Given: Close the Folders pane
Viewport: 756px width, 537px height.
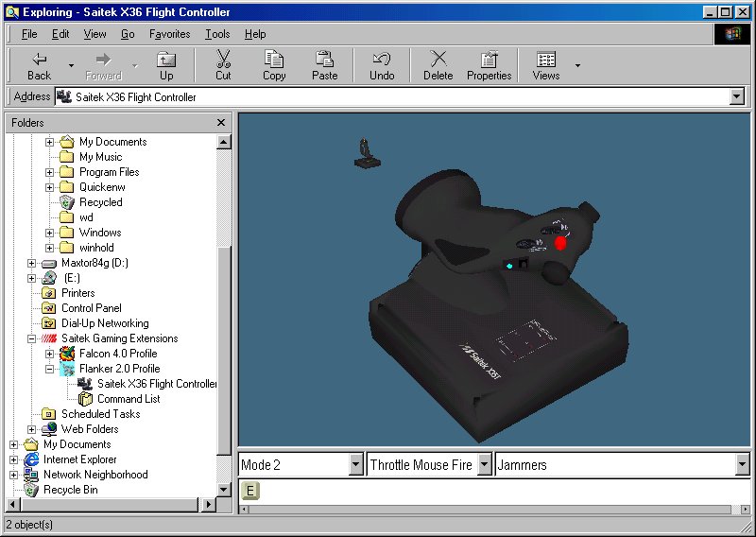Looking at the screenshot, I should tap(221, 123).
